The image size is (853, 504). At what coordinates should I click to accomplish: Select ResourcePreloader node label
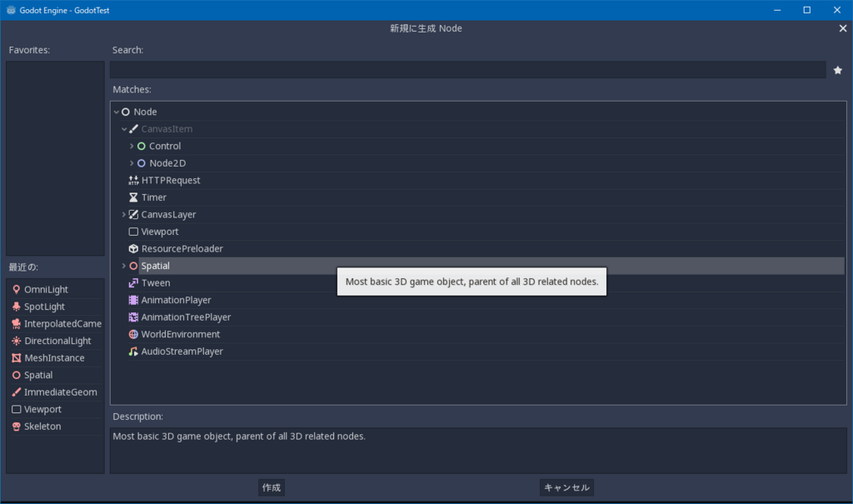click(x=182, y=249)
